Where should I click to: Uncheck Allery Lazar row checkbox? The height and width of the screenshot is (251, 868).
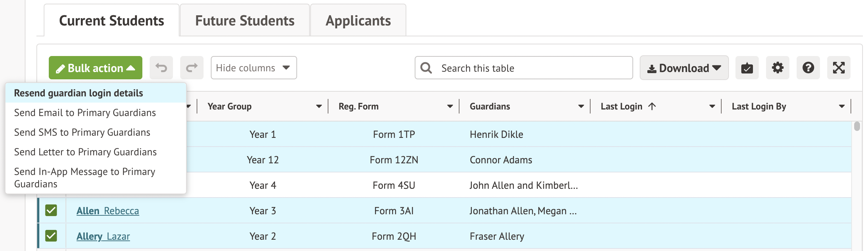51,236
